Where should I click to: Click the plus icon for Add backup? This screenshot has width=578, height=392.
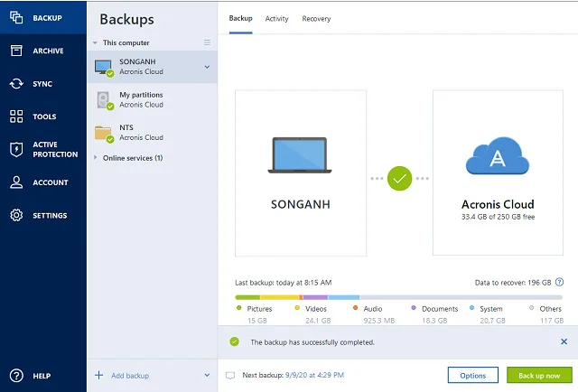98,376
